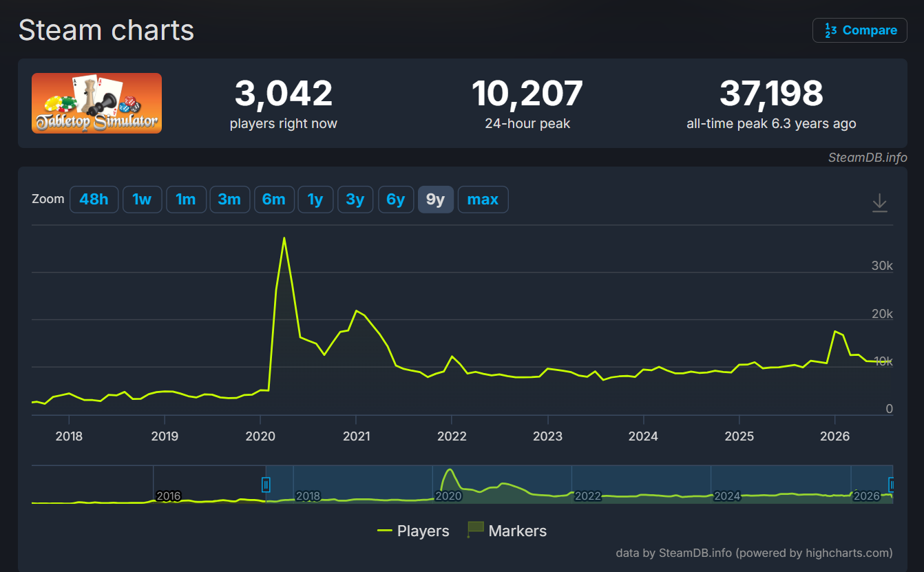Click the early 2021 secondary peak on chart
Screen dimensions: 924x572
click(x=356, y=311)
